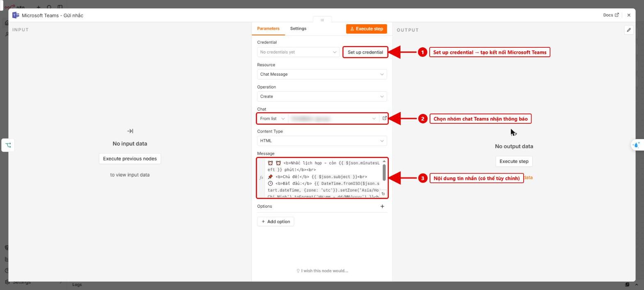This screenshot has height=290, width=644.
Task: Click the Add option button
Action: [x=276, y=222]
